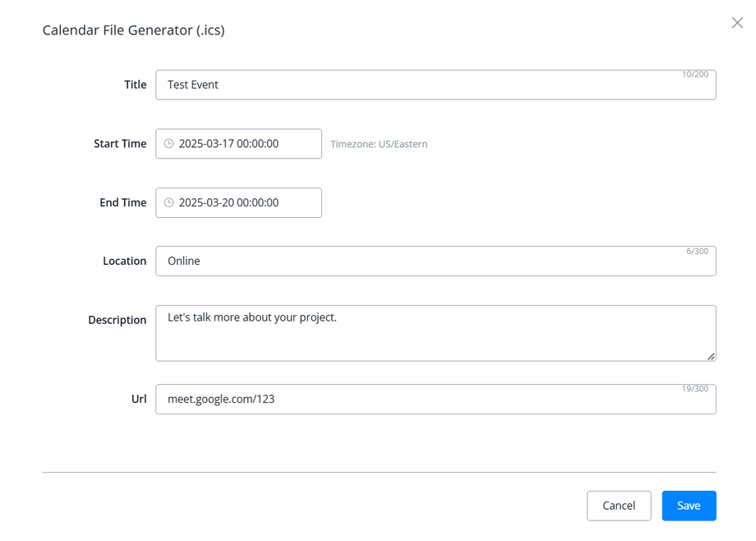Save the calendar event

pyautogui.click(x=689, y=506)
